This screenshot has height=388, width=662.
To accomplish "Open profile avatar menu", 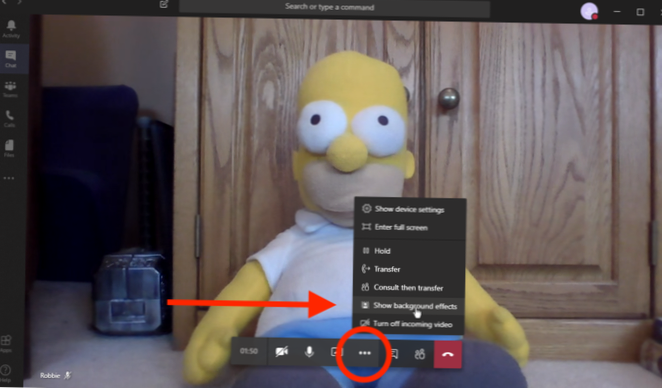I will tap(589, 11).
